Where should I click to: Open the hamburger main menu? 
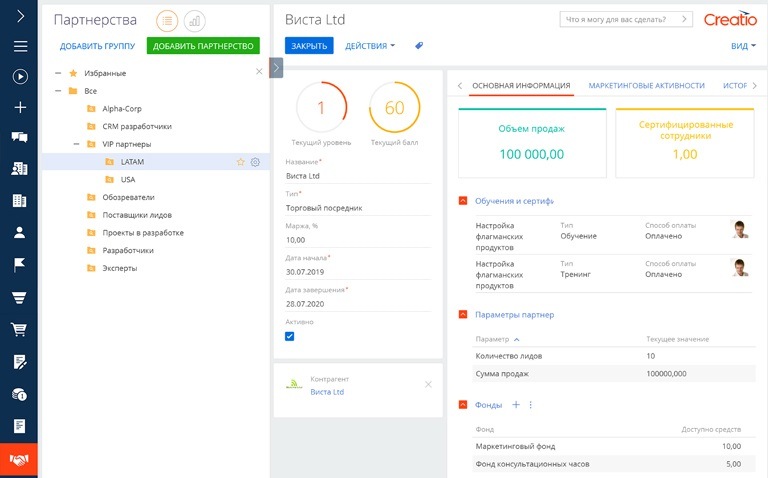[20, 47]
